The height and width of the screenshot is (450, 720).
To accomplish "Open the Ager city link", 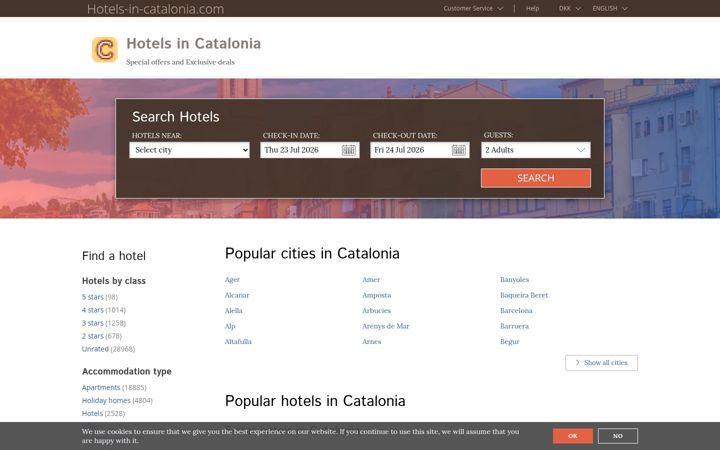I will [232, 280].
